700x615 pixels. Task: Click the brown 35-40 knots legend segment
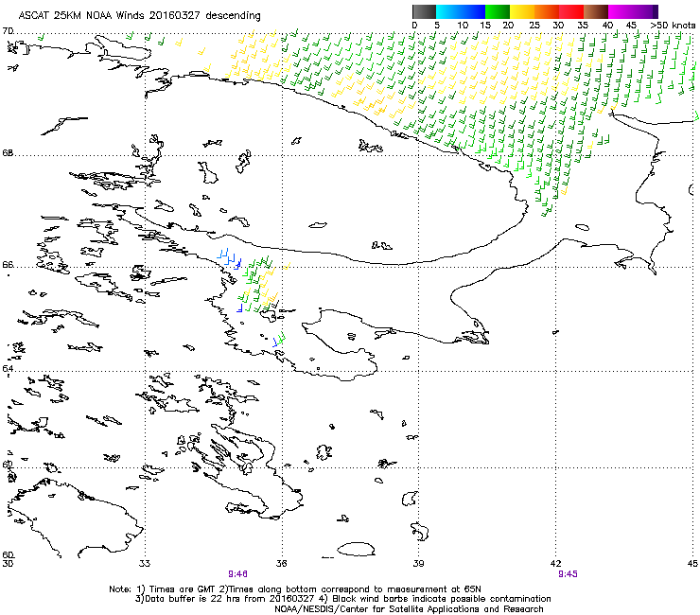coord(596,11)
